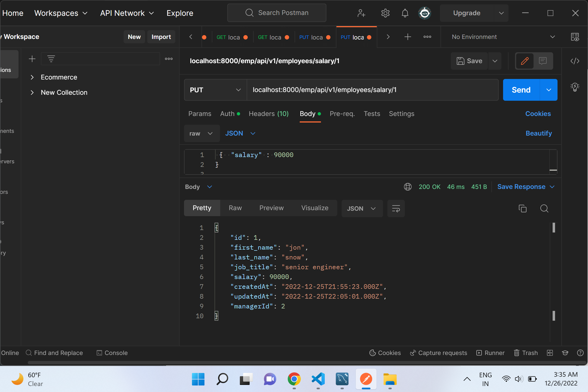Open the sidebar filter options
Screen dimensions: 588x392
51,59
